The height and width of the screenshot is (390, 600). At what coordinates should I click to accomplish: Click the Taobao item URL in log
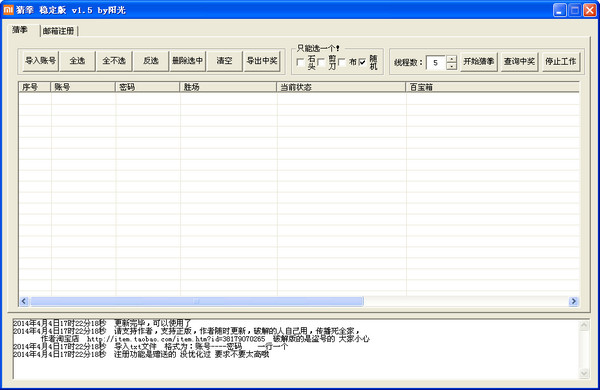176,339
